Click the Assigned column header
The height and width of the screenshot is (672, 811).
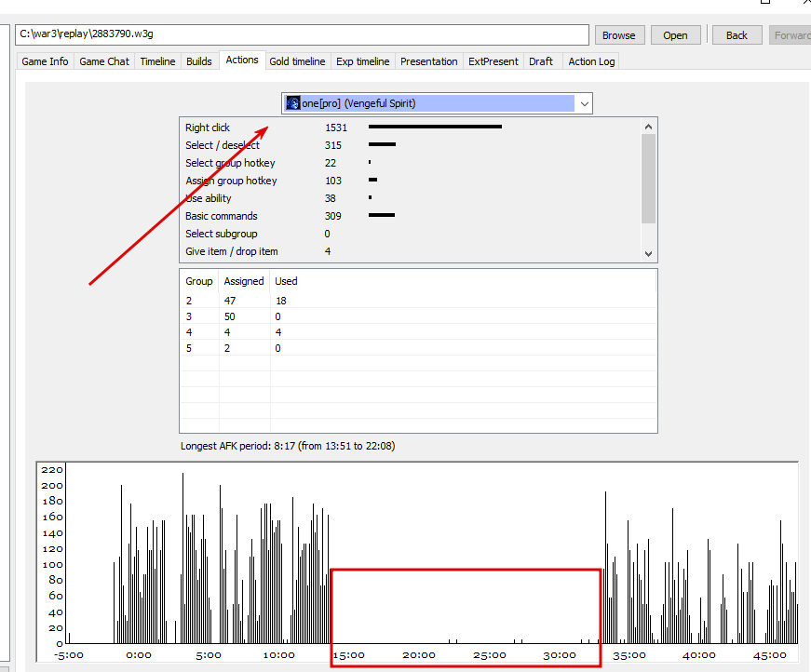244,281
